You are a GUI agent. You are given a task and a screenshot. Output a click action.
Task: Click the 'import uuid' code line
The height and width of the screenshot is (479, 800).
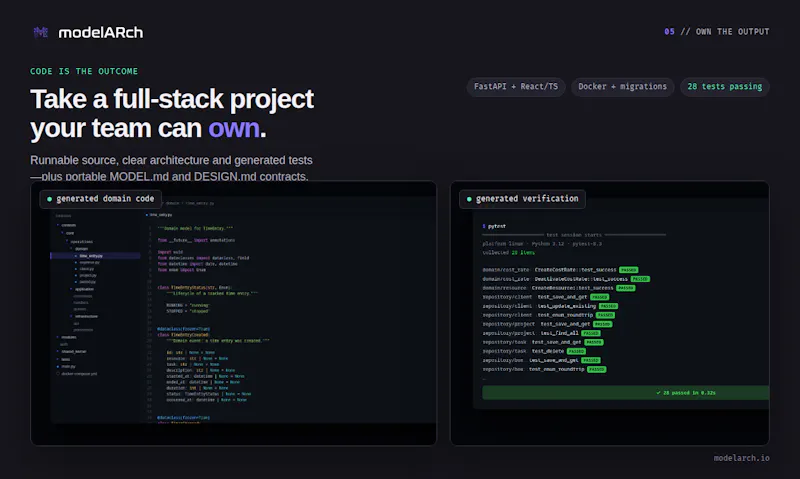click(x=170, y=252)
